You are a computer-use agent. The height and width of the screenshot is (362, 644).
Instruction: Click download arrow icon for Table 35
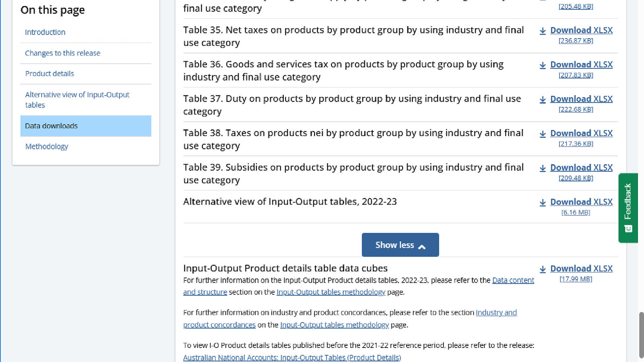click(x=543, y=31)
